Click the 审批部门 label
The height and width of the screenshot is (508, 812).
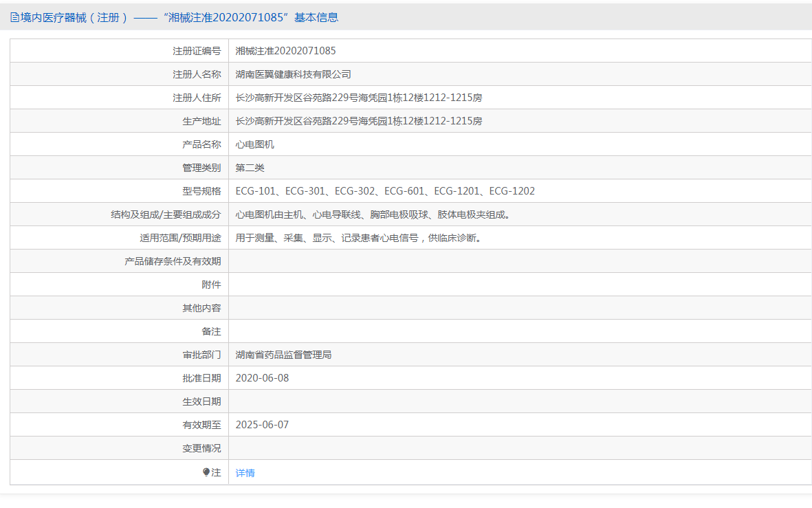click(x=201, y=355)
